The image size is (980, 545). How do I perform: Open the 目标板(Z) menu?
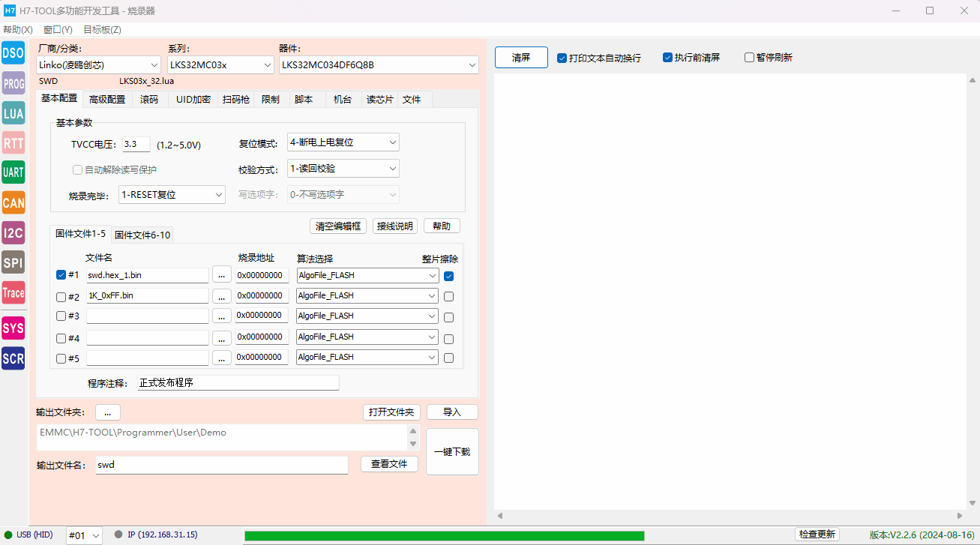tap(102, 30)
